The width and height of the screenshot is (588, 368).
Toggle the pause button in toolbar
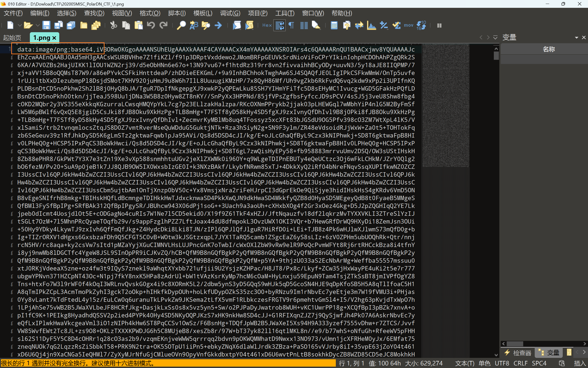439,25
